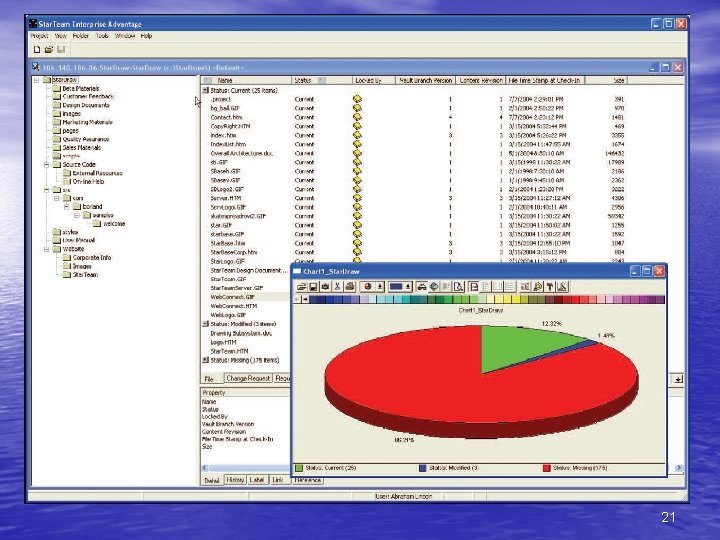The width and height of the screenshot is (720, 540).
Task: Collapse the Source Code folder node
Action: (46, 164)
